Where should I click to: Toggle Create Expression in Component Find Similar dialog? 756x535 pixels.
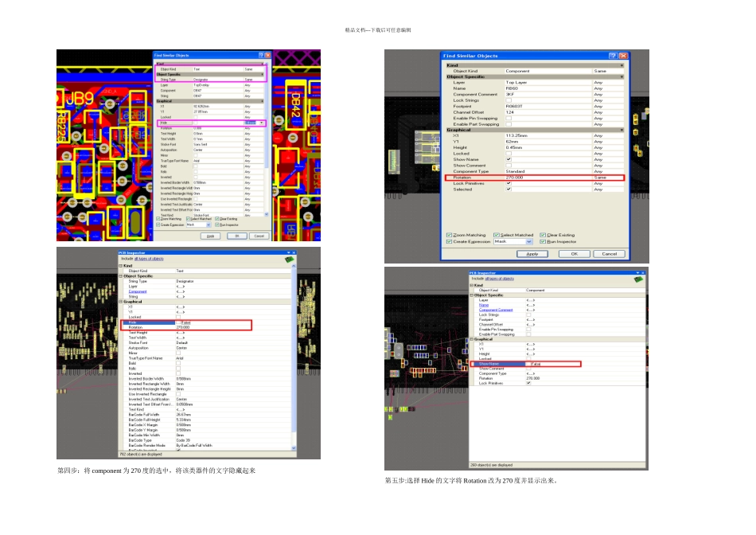tap(449, 242)
